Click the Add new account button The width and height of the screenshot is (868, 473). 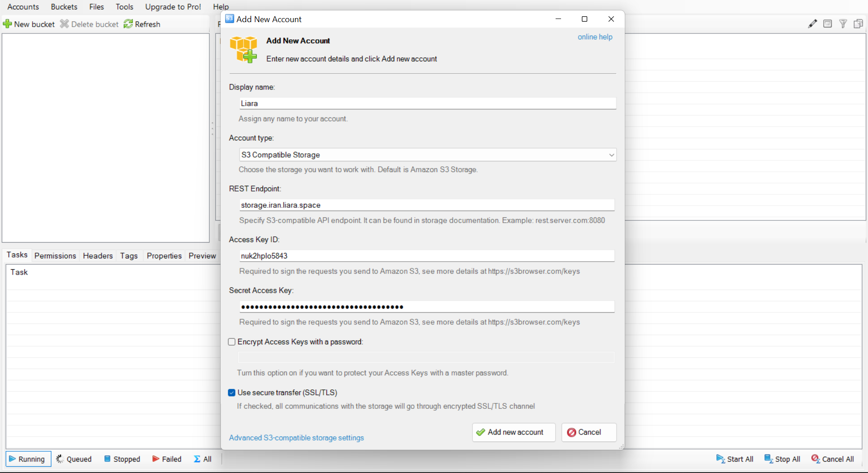514,432
